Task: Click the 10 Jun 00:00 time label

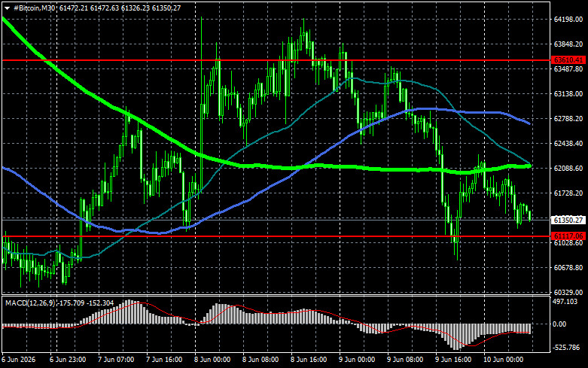Action: (503, 360)
